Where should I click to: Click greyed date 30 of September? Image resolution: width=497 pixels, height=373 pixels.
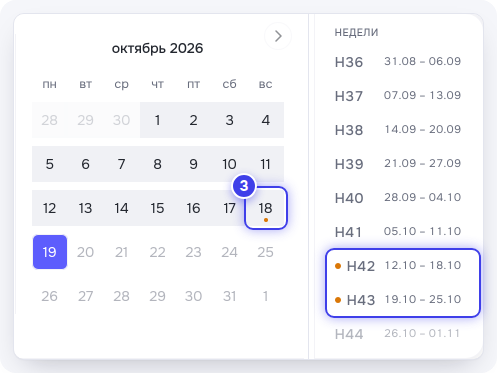121,120
